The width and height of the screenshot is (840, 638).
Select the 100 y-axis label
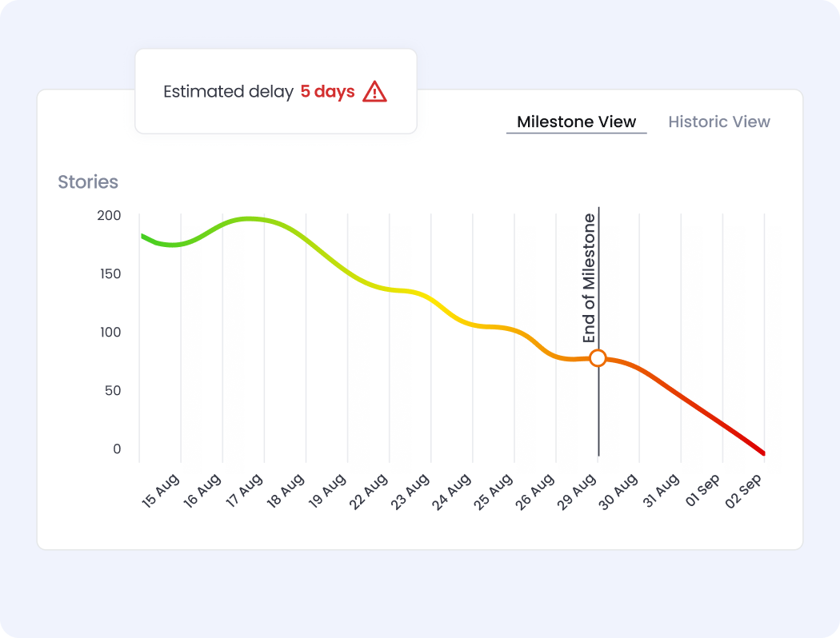(109, 333)
